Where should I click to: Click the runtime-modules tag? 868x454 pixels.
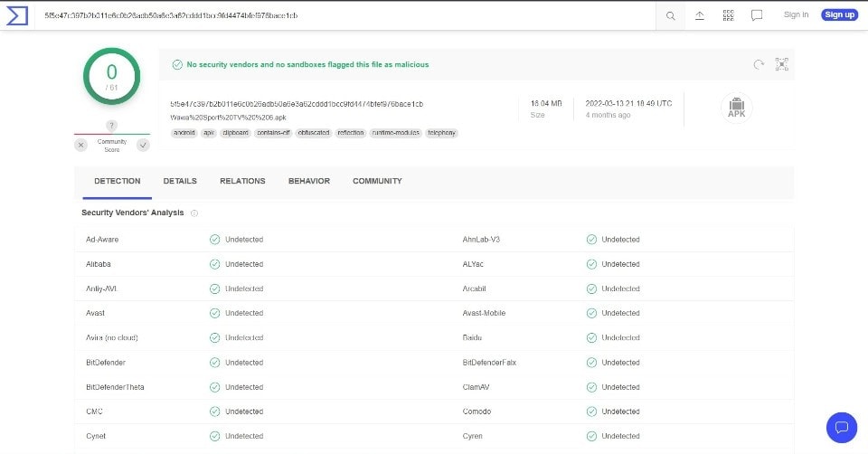pos(396,133)
